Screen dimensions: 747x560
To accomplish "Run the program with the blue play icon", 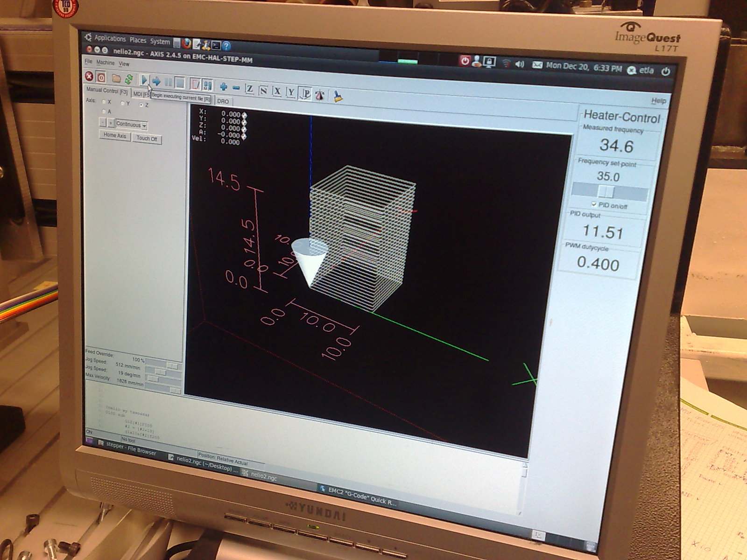I will pyautogui.click(x=144, y=81).
